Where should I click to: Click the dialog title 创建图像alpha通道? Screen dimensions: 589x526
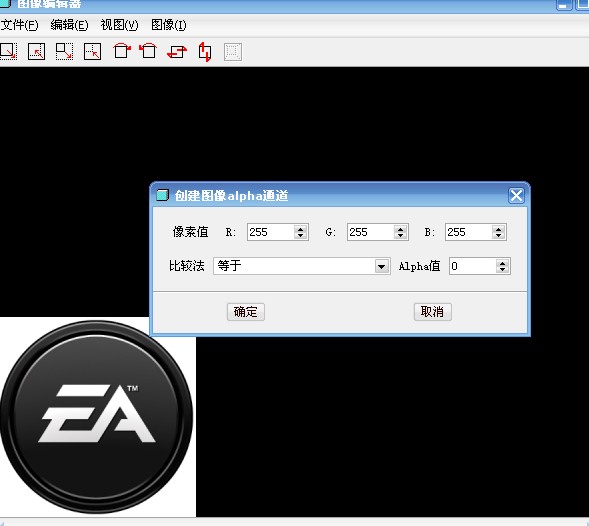coord(231,196)
